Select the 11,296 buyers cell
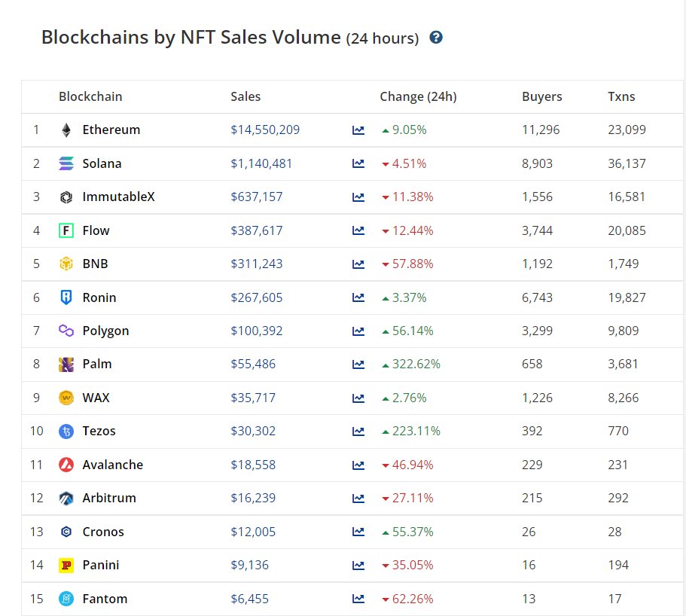 (541, 130)
